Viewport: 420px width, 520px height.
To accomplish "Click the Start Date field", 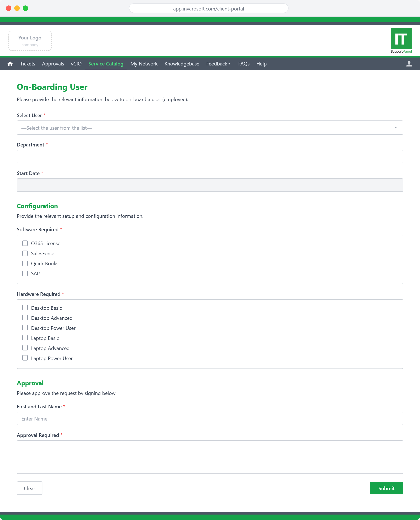I will [x=210, y=185].
